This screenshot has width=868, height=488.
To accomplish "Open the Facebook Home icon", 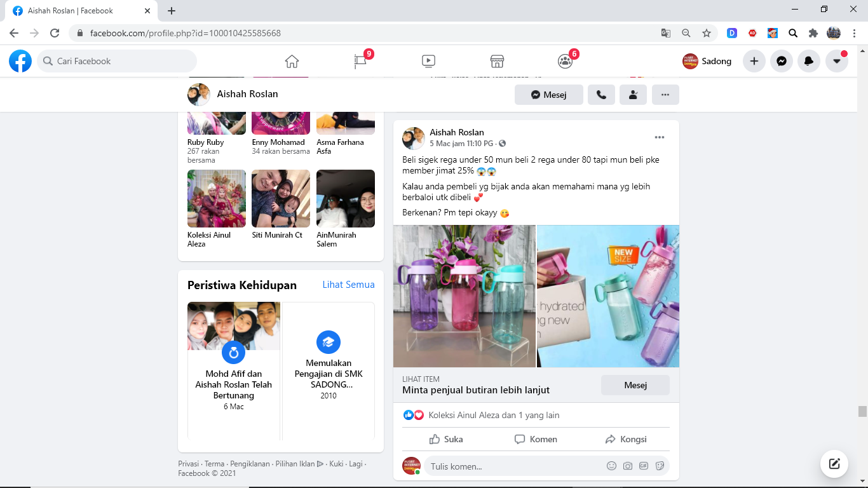I will 292,61.
